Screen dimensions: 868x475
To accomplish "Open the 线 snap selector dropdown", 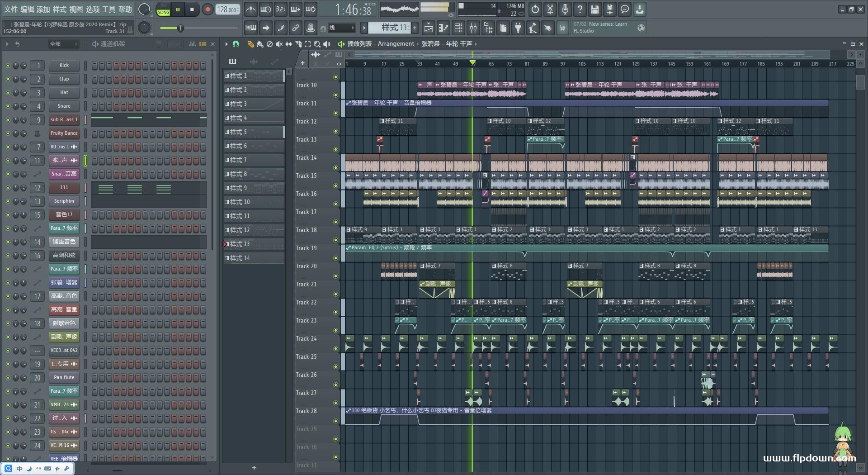I will coord(341,28).
